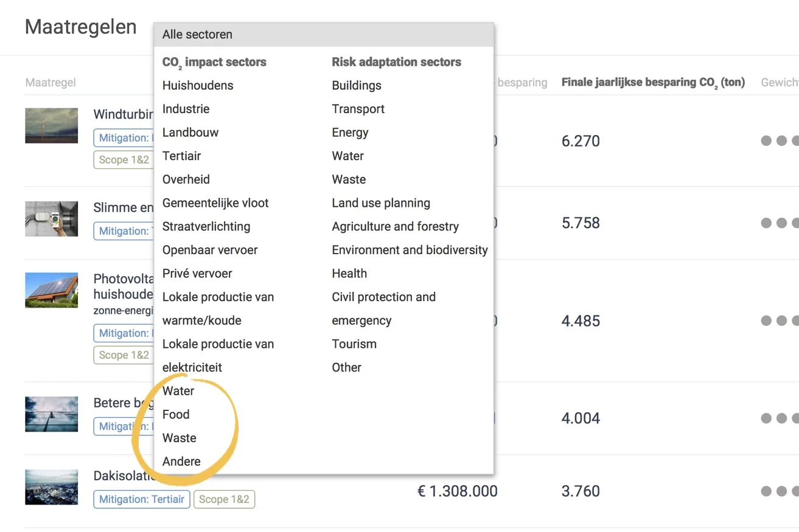Select Agriculture and forestry sector

click(x=396, y=227)
